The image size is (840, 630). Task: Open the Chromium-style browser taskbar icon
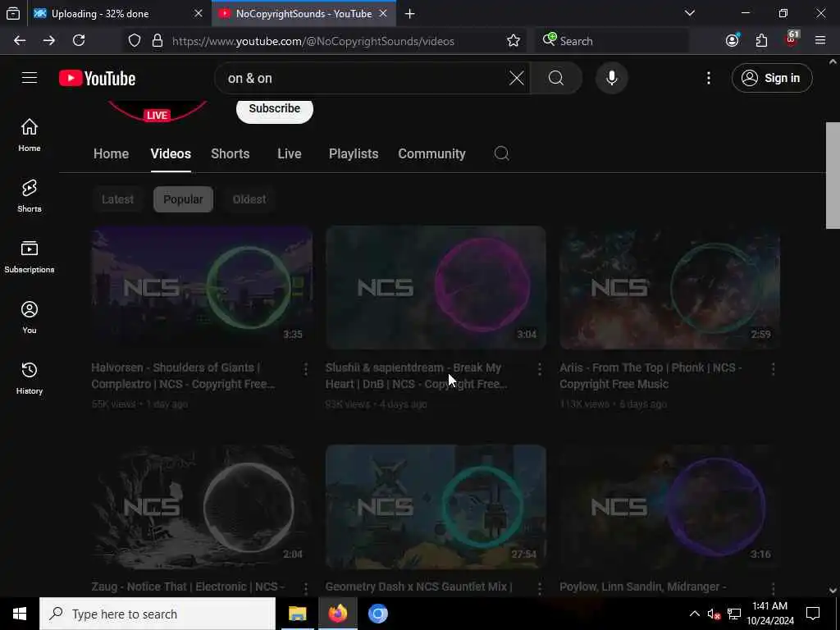377,614
